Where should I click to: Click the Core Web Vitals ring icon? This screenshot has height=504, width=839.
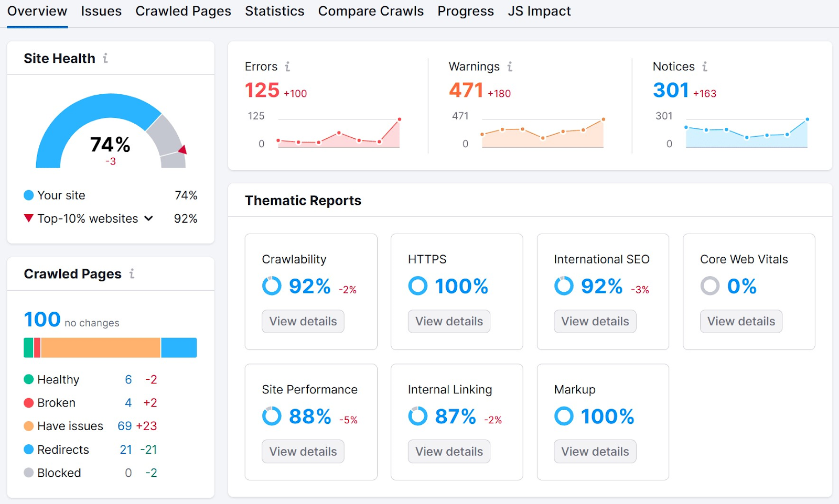pyautogui.click(x=710, y=286)
